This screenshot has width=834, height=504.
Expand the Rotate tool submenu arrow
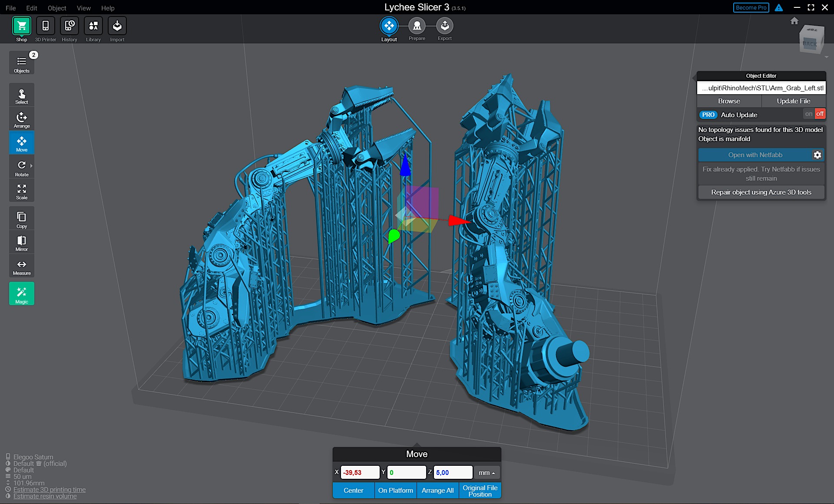[x=32, y=166]
